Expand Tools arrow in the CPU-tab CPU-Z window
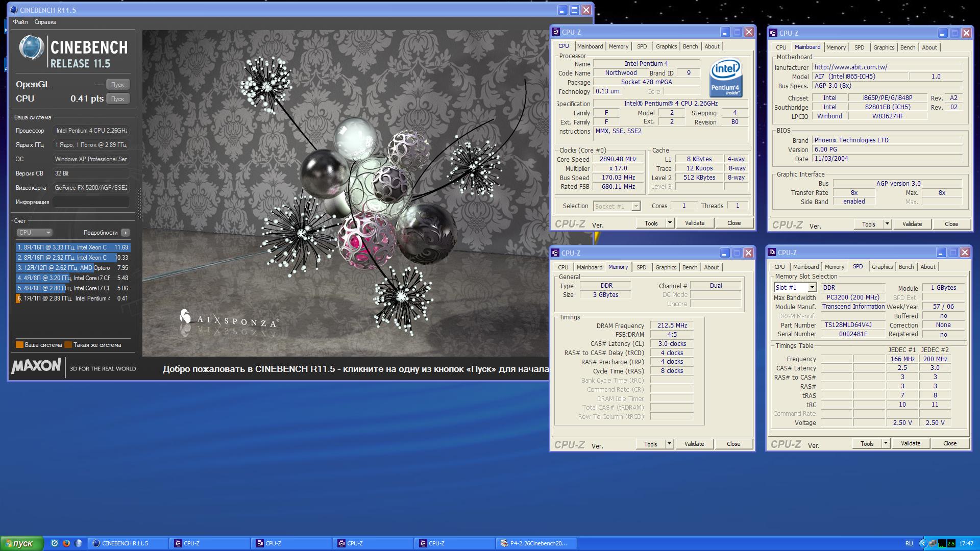Screen dimensions: 980x551 click(x=670, y=223)
